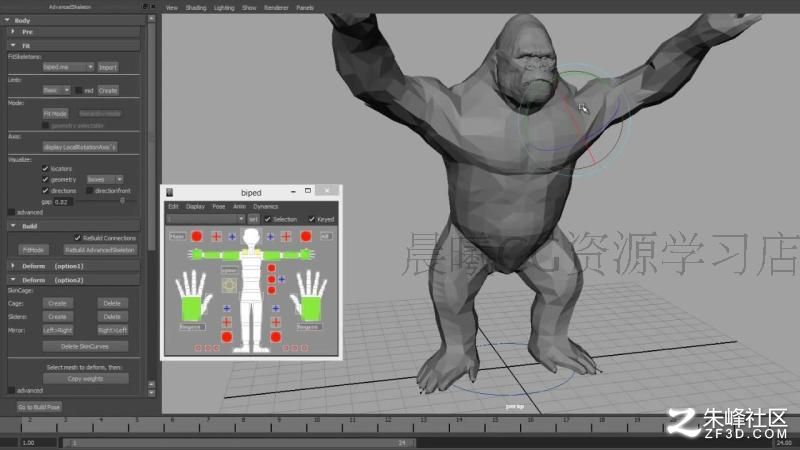Select the head control in biped picker

[x=251, y=237]
